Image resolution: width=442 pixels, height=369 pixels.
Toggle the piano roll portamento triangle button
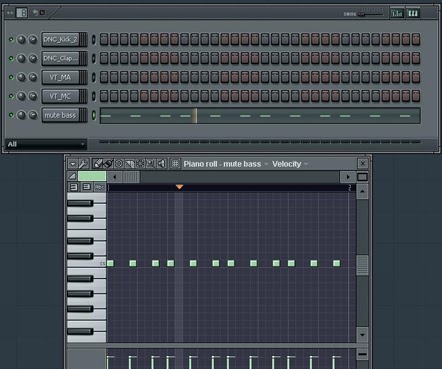click(x=72, y=177)
